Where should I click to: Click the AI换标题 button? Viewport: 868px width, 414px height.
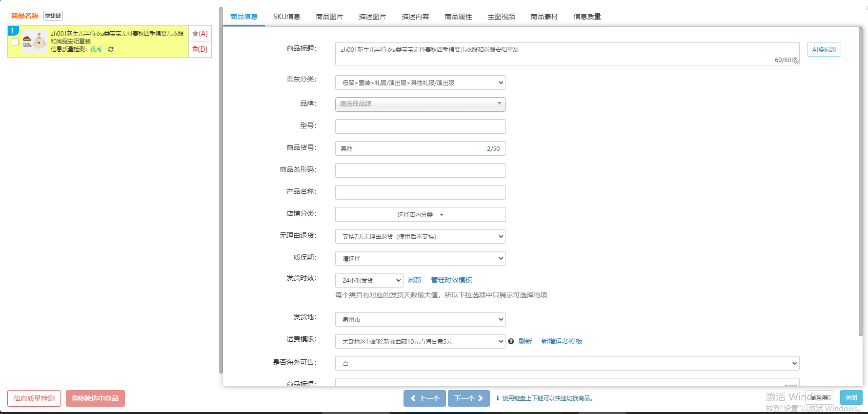(x=824, y=50)
